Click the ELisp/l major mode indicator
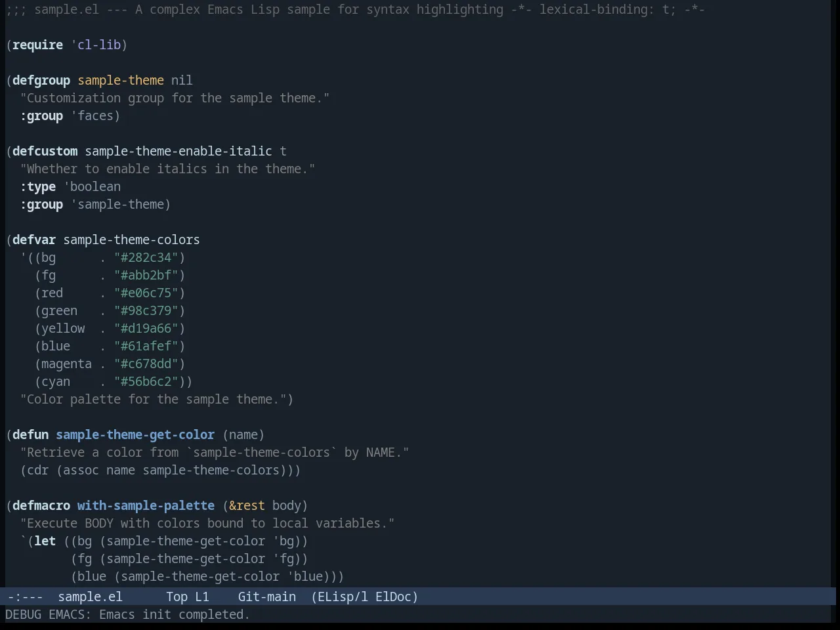 (343, 597)
